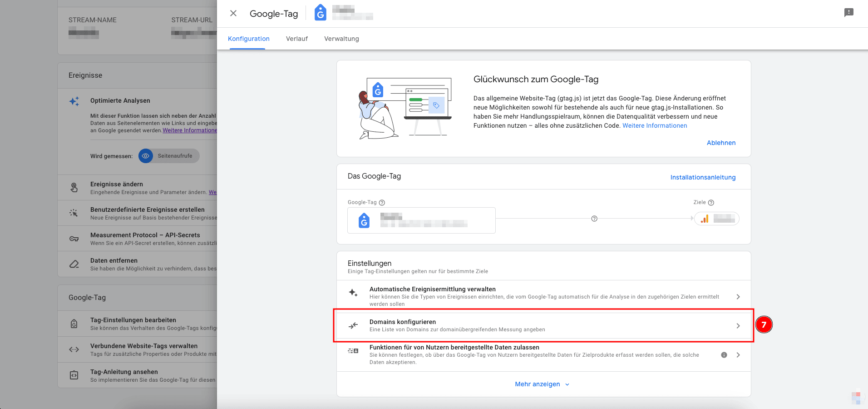The width and height of the screenshot is (868, 409).
Task: Click the send feedback icon
Action: (848, 13)
